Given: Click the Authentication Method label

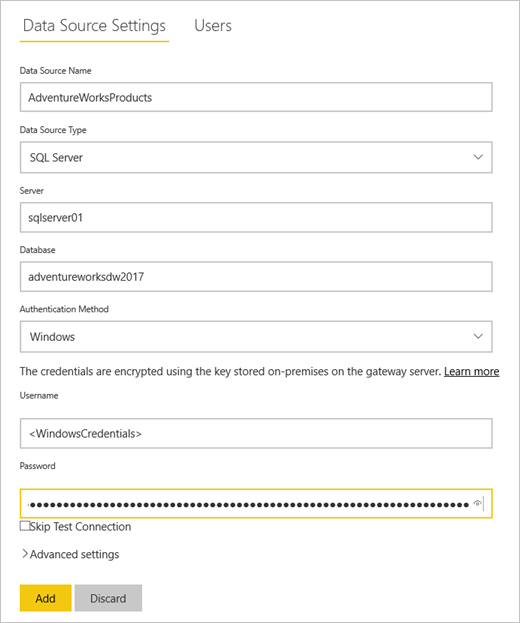Looking at the screenshot, I should pos(64,309).
